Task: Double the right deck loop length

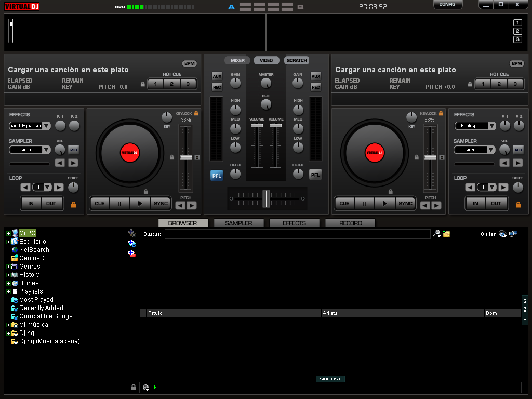Action: point(503,187)
